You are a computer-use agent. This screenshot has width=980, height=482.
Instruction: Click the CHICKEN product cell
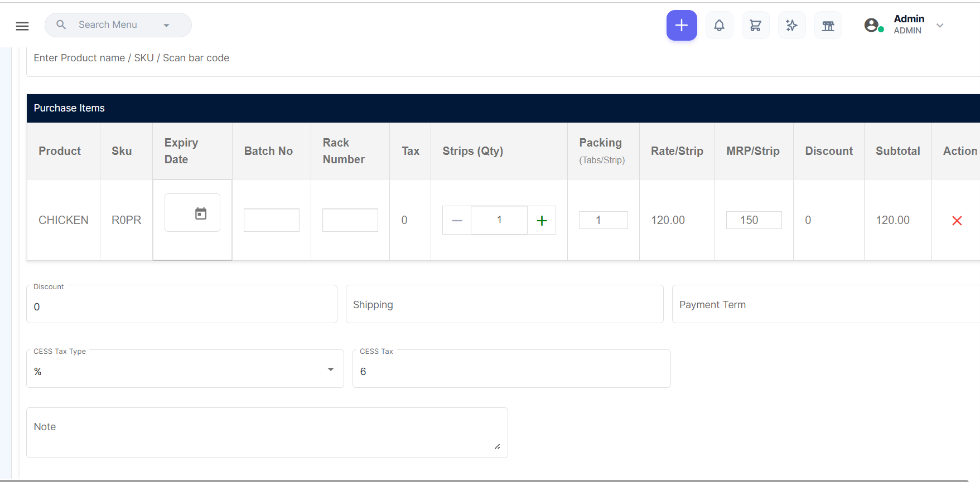click(64, 220)
